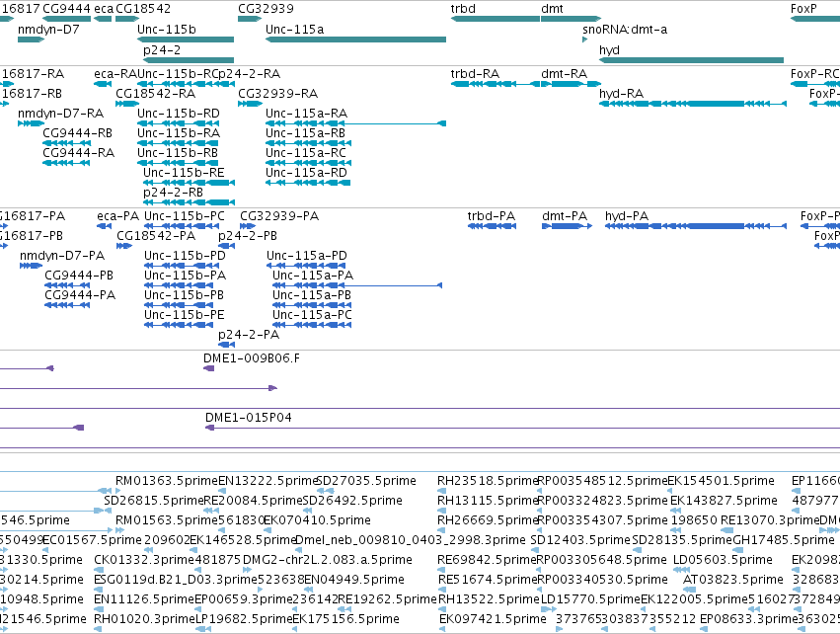Select EST label RH23518.5prime
The width and height of the screenshot is (840, 634).
[x=488, y=481]
